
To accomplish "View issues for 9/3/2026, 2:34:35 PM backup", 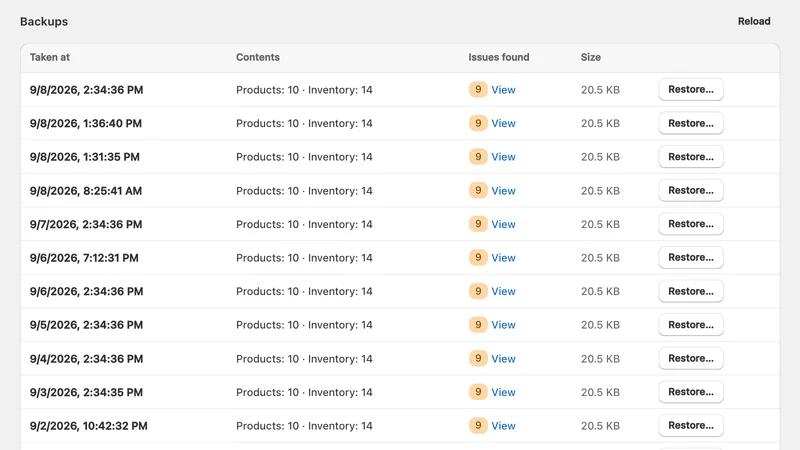I will click(x=503, y=392).
